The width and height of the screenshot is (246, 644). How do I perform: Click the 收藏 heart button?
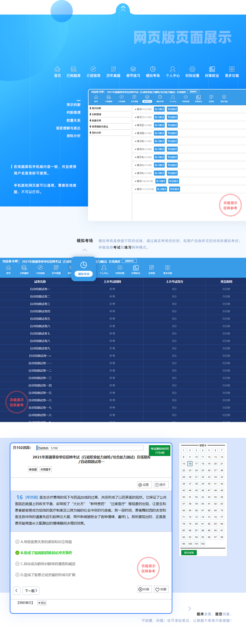pyautogui.click(x=161, y=589)
